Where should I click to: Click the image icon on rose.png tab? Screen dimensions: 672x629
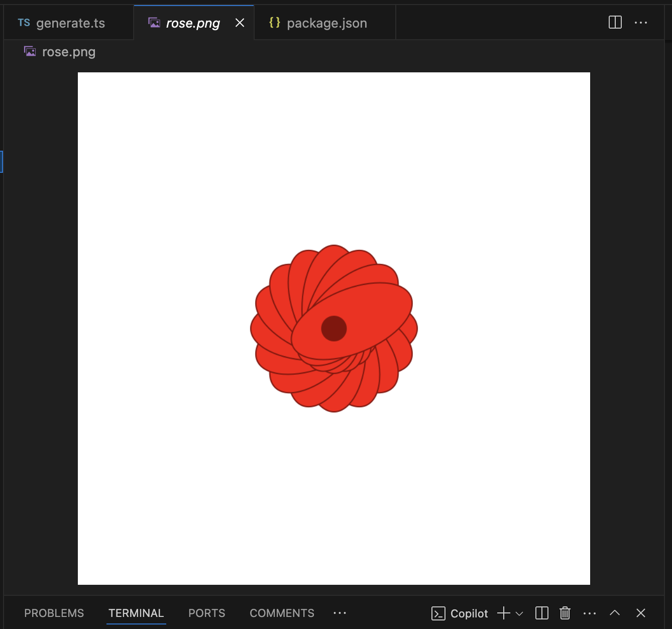tap(154, 23)
